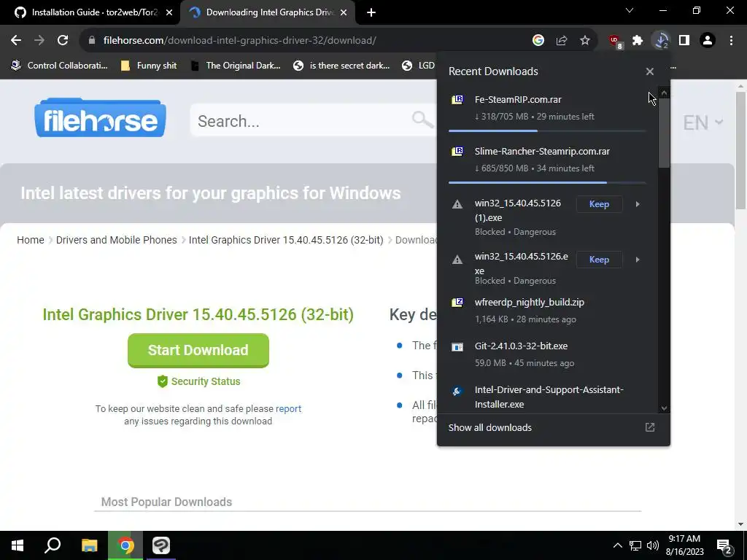The height and width of the screenshot is (560, 747).
Task: Open Intel Graphics Driver 15.40.45.5126 breadcrumb
Action: (x=286, y=240)
